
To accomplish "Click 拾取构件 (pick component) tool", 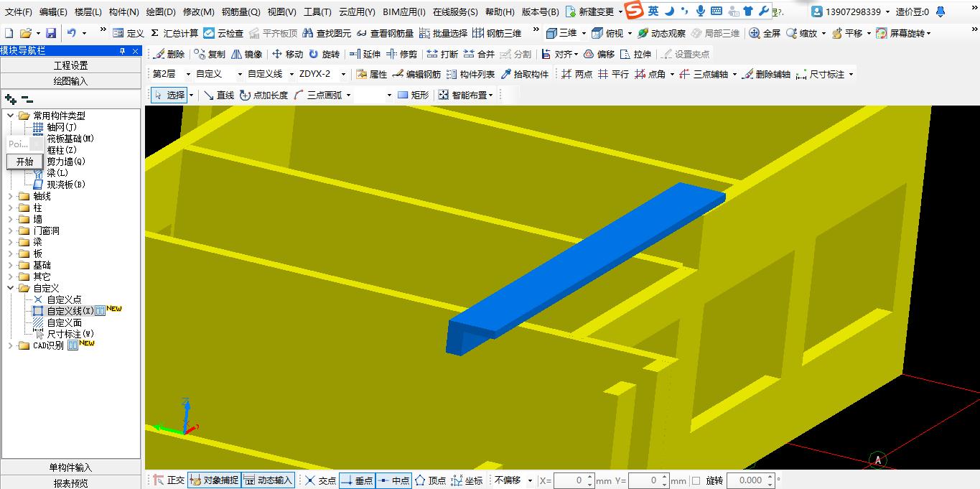I will (524, 74).
